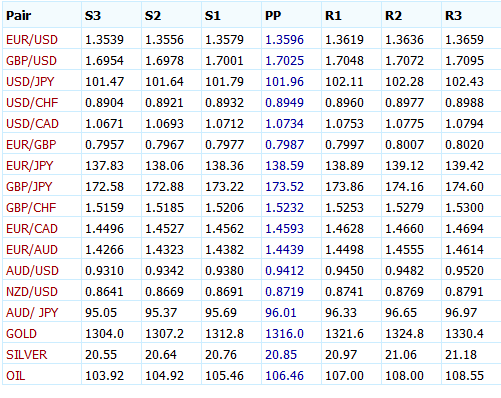Screen dimensions: 501x398
Task: Click the AUD/USD R1 cell 0.9450
Action: coord(344,271)
